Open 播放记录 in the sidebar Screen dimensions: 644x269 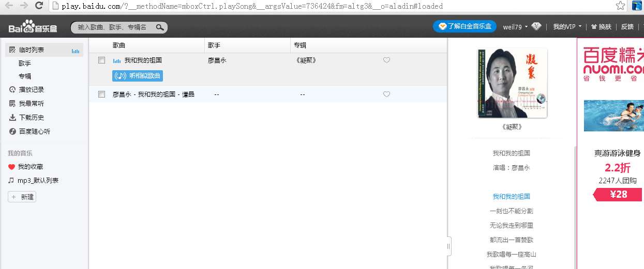click(32, 90)
